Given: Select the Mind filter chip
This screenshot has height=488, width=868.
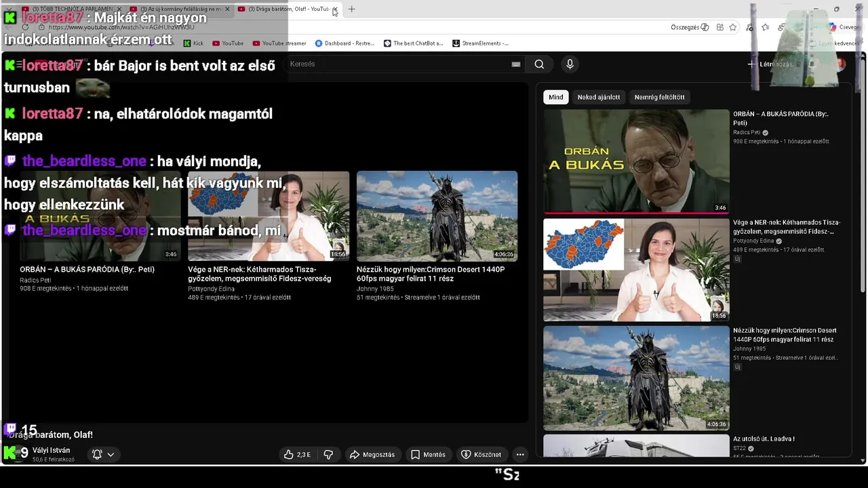Looking at the screenshot, I should click(x=556, y=97).
